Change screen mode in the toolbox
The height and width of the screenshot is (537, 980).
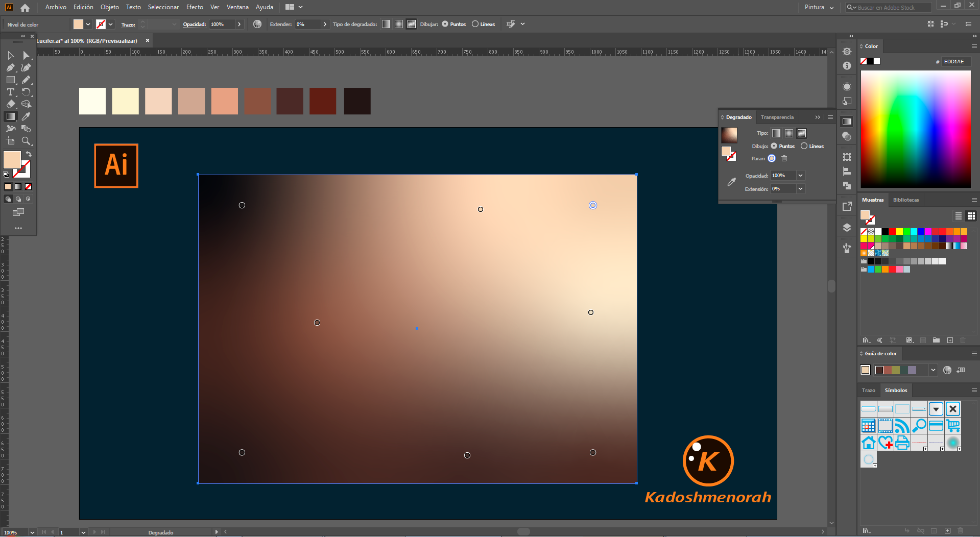(18, 212)
